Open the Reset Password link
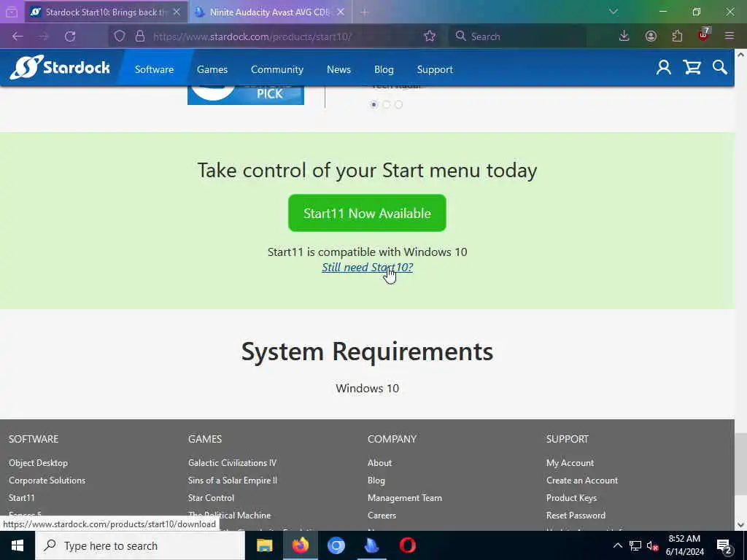The width and height of the screenshot is (747, 560). [576, 516]
